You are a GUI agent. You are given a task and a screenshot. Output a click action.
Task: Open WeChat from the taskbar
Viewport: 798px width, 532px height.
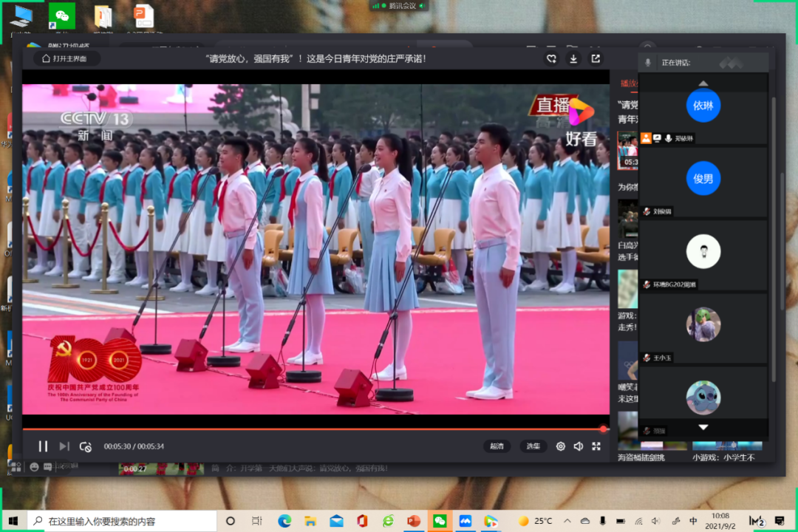point(440,521)
